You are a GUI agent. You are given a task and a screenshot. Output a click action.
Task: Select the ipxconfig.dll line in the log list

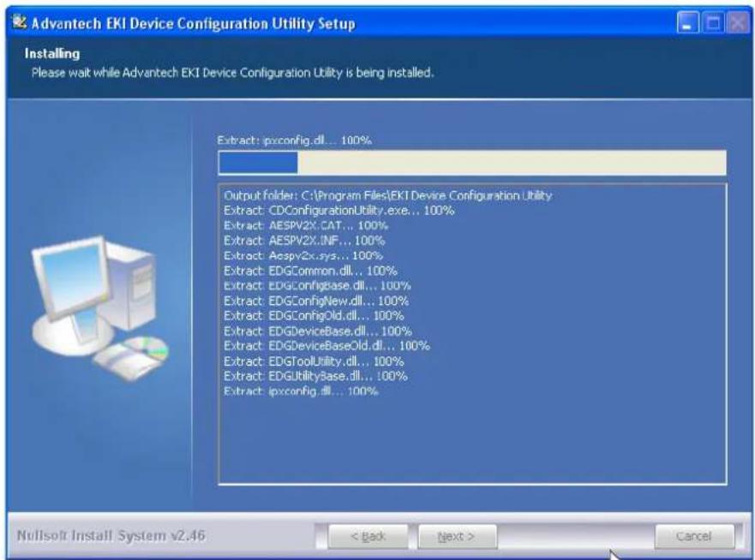click(301, 391)
